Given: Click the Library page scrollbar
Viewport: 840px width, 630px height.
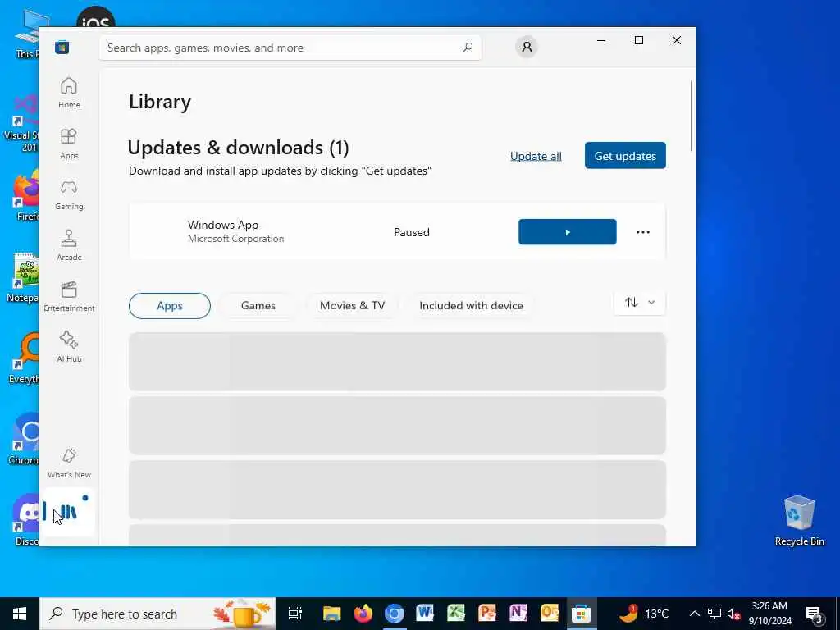Looking at the screenshot, I should 692,116.
